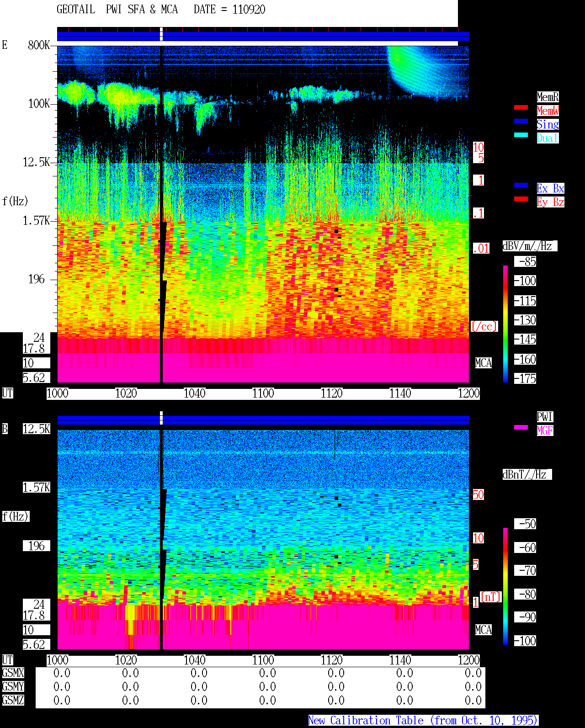Click the GEOTAIL PWI SFA & MCA title
This screenshot has height=728, width=585.
pyautogui.click(x=117, y=10)
